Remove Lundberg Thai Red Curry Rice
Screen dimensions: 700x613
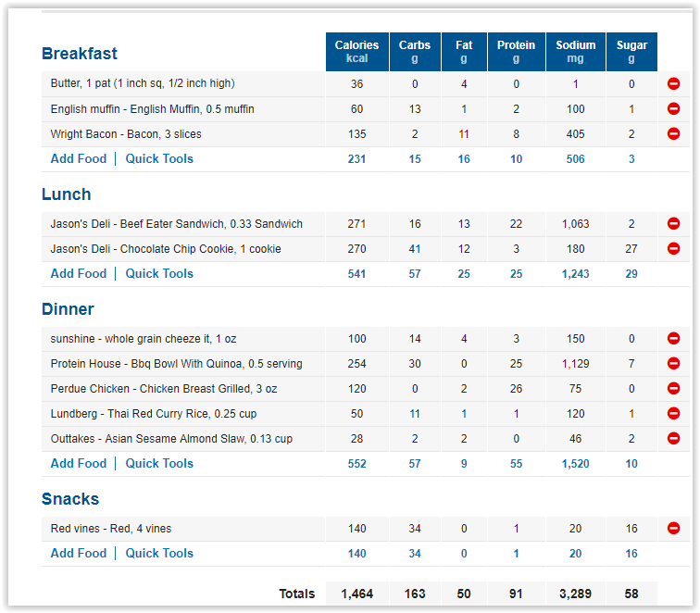click(673, 413)
